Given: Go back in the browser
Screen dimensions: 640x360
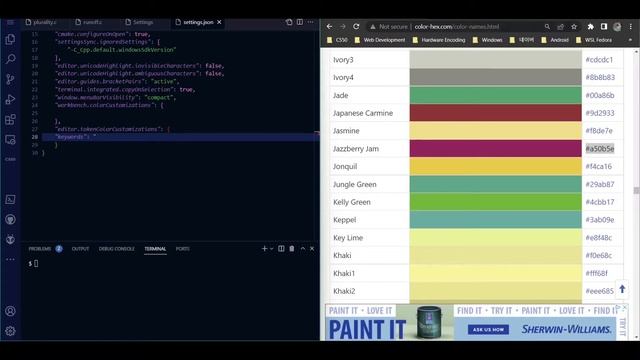Looking at the screenshot, I should (329, 27).
